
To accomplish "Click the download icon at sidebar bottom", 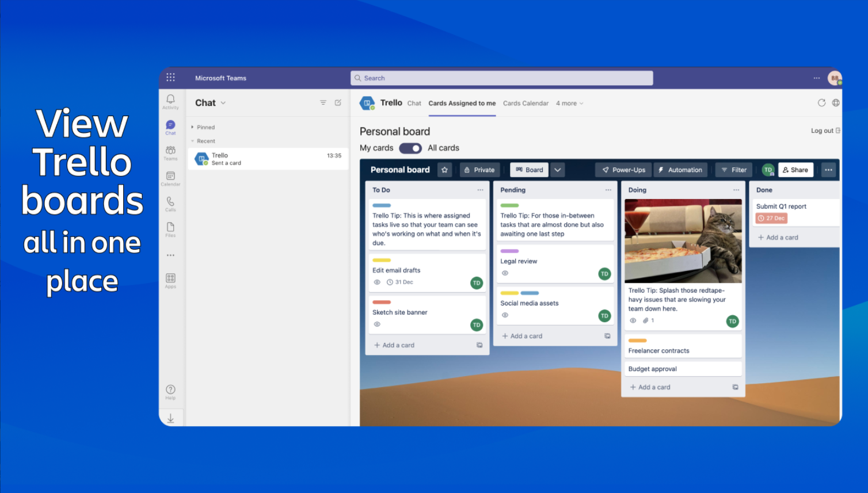I will point(170,419).
